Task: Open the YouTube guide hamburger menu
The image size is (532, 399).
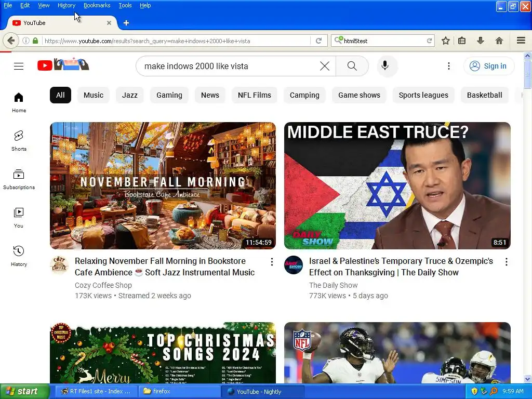Action: point(19,66)
